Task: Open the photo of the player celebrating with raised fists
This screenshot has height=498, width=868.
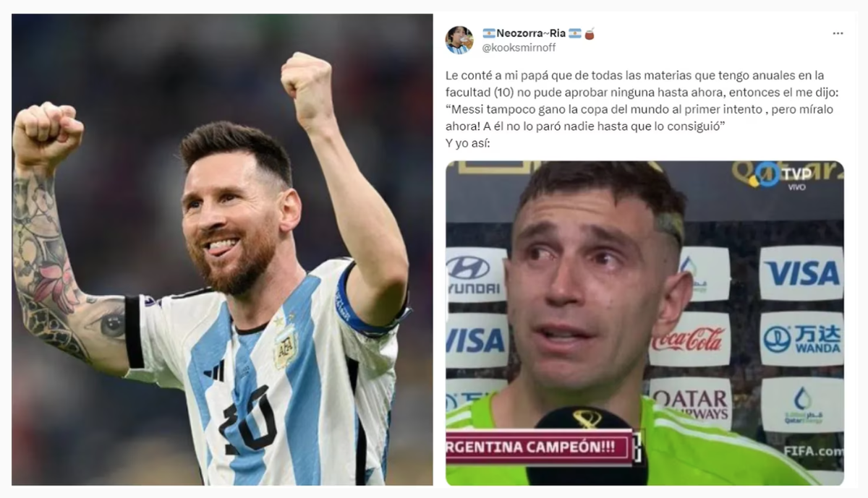Action: 222,249
